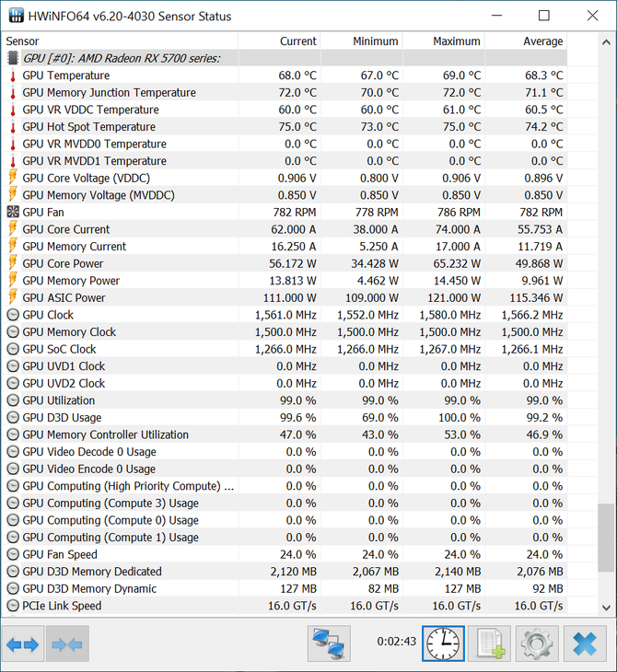Select GPU Computing (Compute 1) Usage row

(x=285, y=538)
